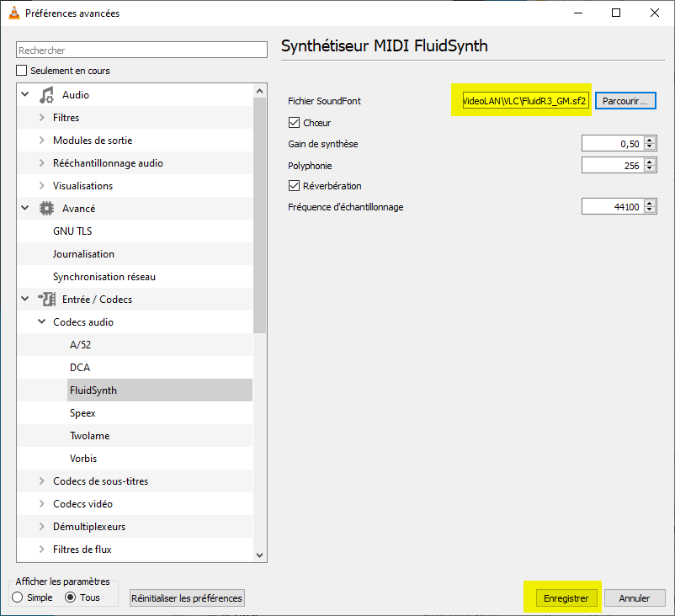
Task: Expand the Filtres de flux node
Action: pos(42,550)
